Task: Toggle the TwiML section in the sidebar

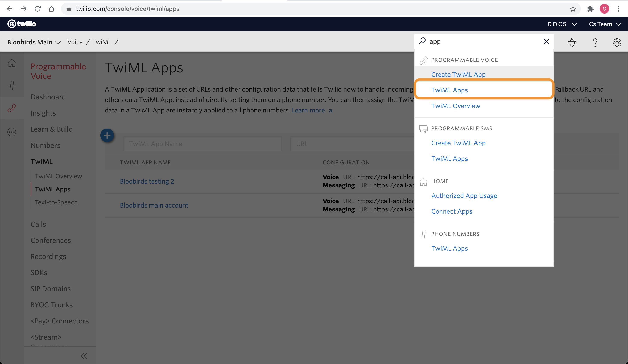Action: [x=42, y=162]
